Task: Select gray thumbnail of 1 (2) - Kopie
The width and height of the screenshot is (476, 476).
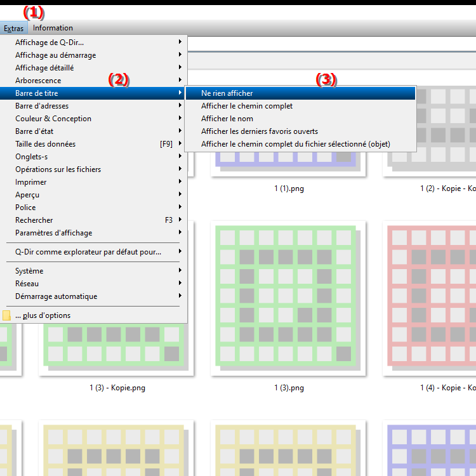Action: (x=446, y=131)
